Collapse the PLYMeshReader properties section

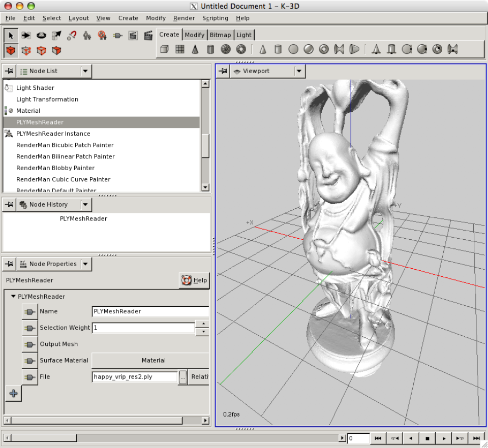coord(13,296)
